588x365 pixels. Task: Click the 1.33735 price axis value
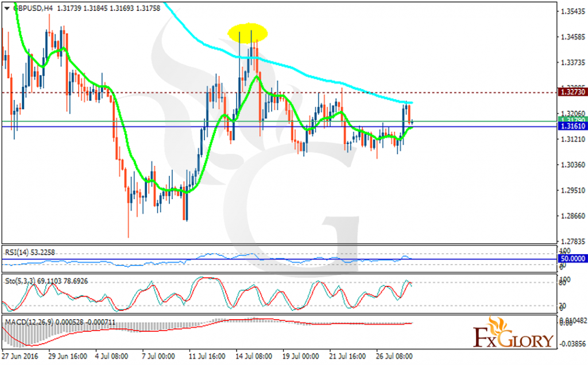(x=572, y=63)
